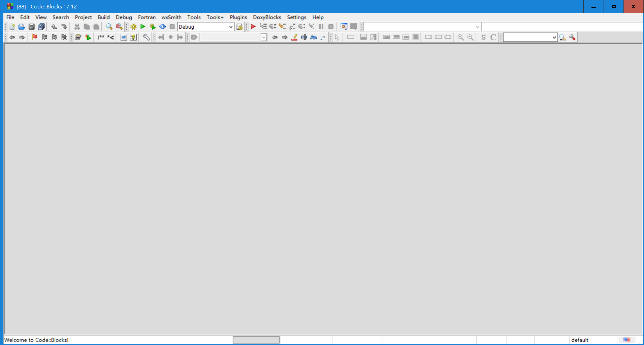Viewport: 644px width, 345px height.
Task: Click the Step out debug icon
Action: (x=292, y=27)
